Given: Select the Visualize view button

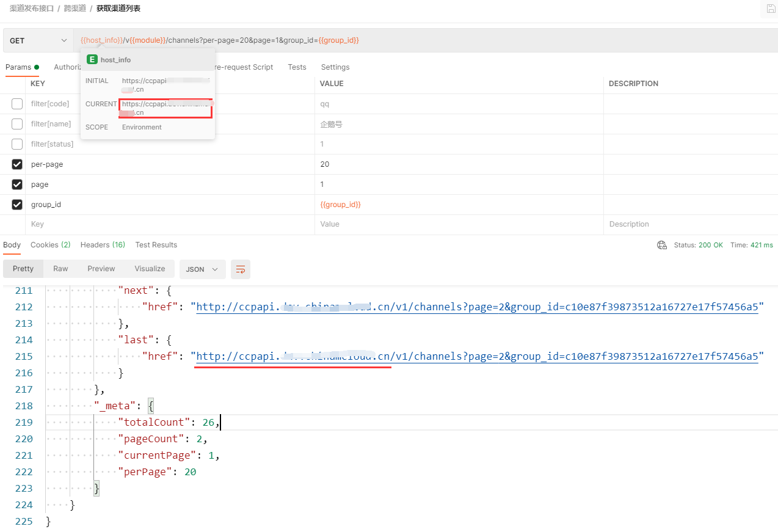Looking at the screenshot, I should click(150, 269).
